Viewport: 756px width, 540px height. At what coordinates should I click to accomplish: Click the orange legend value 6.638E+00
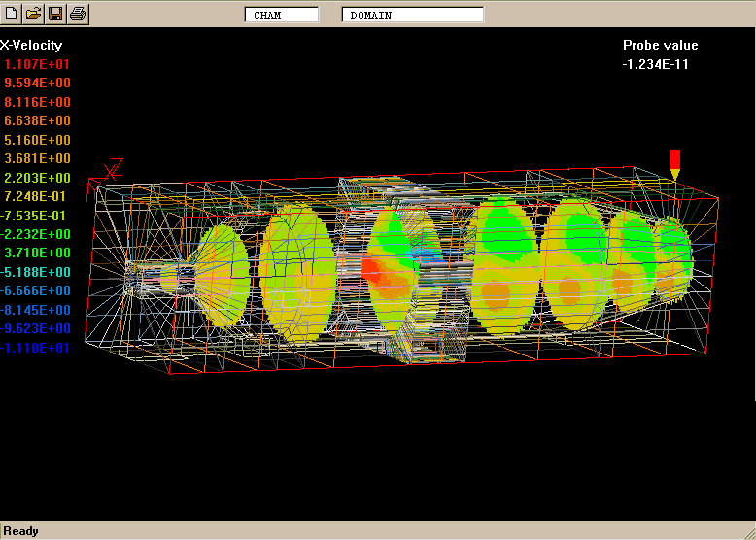37,120
